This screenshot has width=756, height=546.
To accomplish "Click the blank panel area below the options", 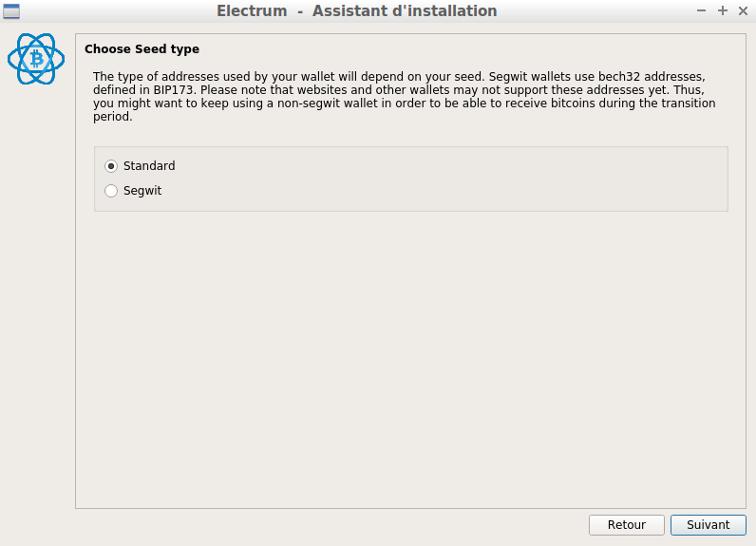I will click(410, 357).
